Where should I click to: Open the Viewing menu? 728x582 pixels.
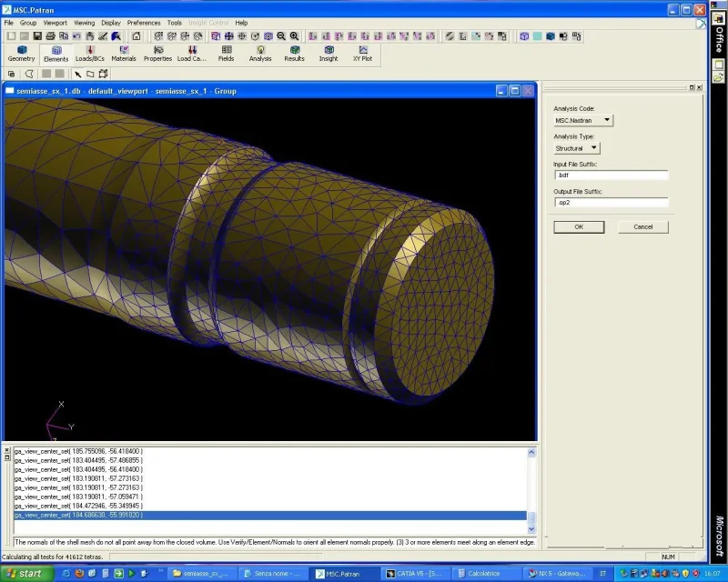click(x=84, y=23)
